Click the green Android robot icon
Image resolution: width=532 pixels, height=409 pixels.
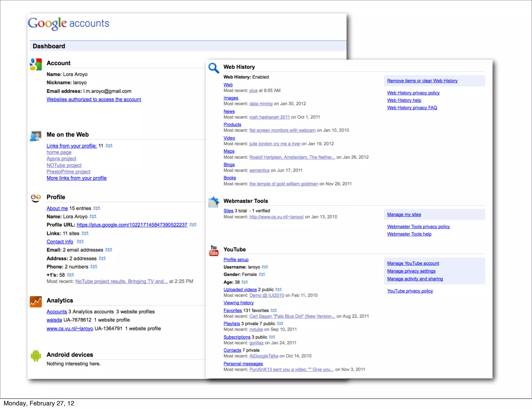36,356
